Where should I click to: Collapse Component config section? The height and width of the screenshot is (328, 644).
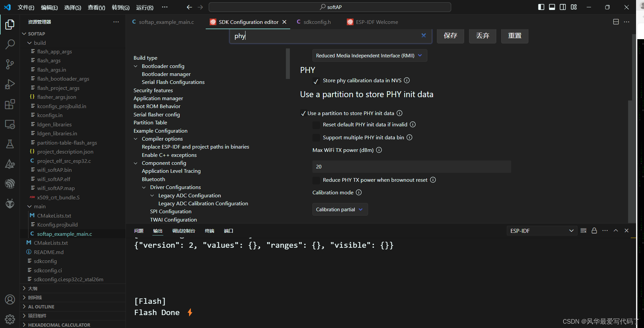point(135,163)
